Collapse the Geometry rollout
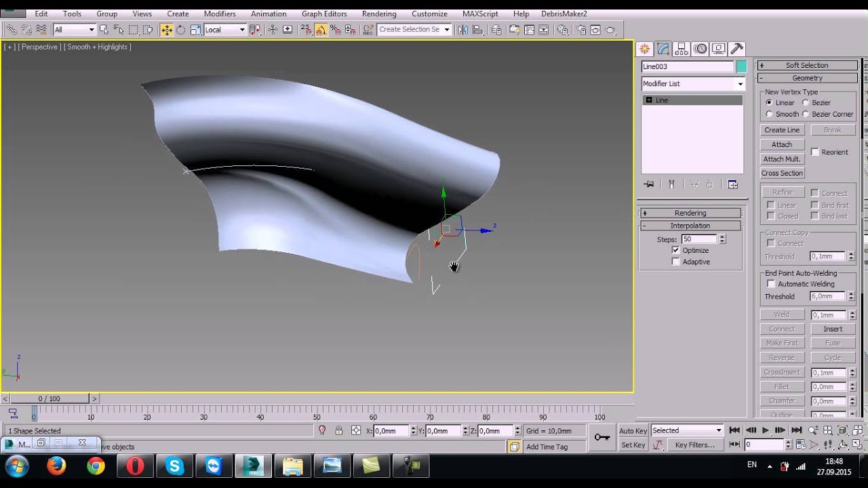Image resolution: width=868 pixels, height=488 pixels. [x=807, y=78]
